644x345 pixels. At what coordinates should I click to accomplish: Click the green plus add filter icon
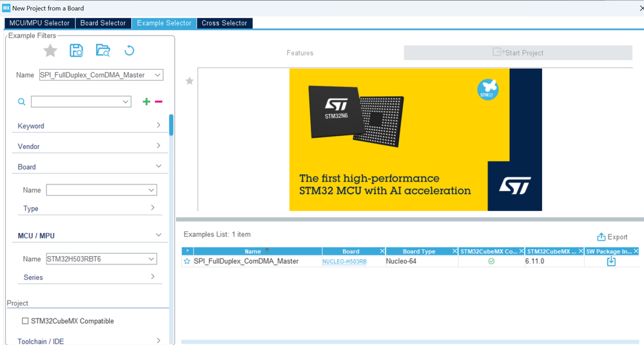coord(146,101)
